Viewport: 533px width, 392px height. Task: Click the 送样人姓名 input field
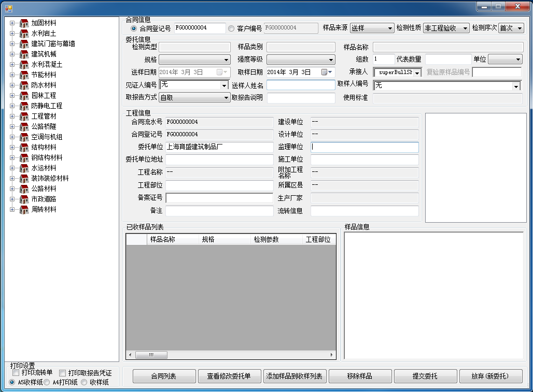coord(301,85)
